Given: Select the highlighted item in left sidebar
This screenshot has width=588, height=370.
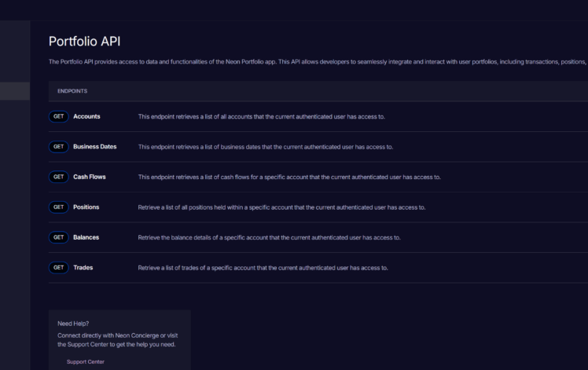Looking at the screenshot, I should click(x=15, y=90).
